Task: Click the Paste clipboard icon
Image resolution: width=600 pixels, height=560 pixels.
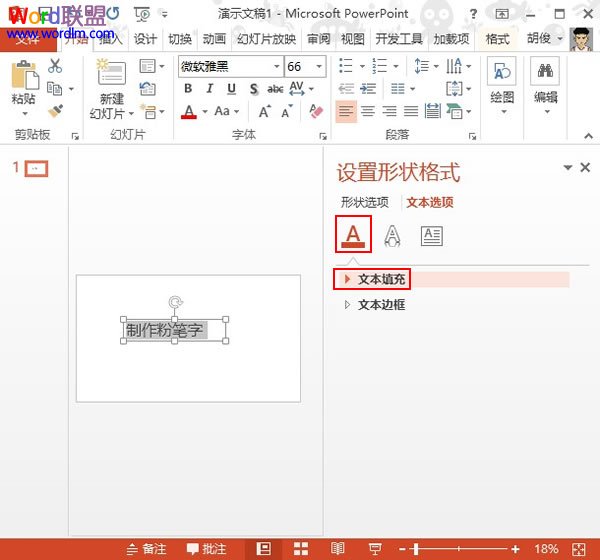Action: (25, 75)
